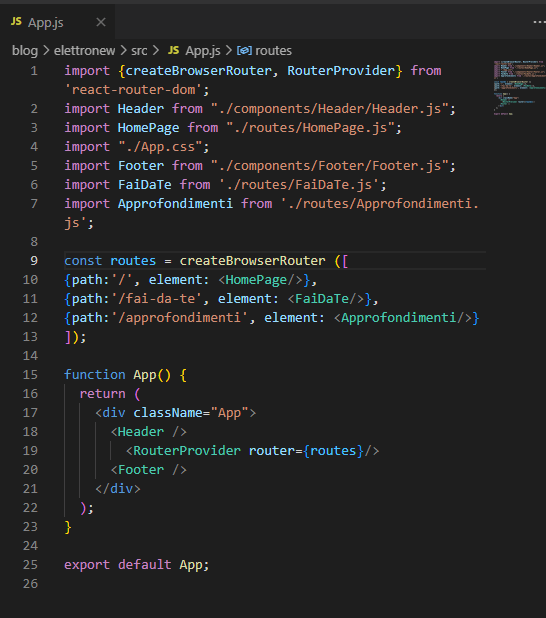Image resolution: width=546 pixels, height=618 pixels.
Task: Open the elettronew breadcrumb folder
Action: [x=84, y=50]
